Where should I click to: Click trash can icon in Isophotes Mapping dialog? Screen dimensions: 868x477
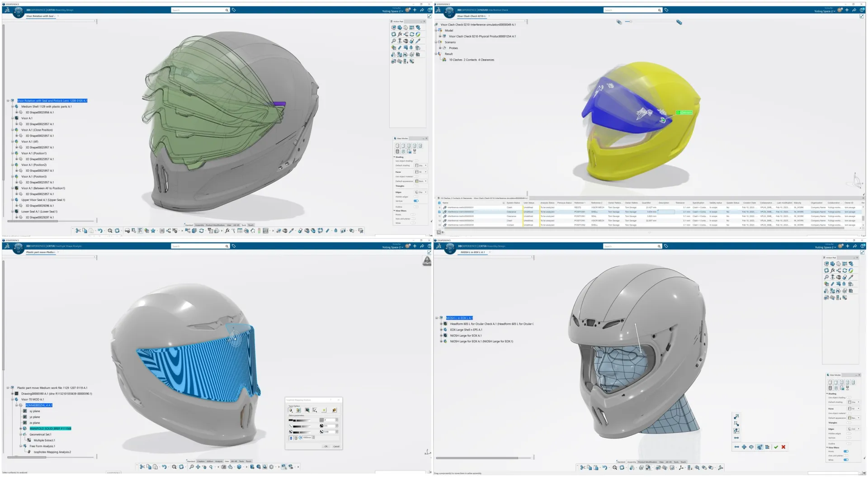coord(296,438)
